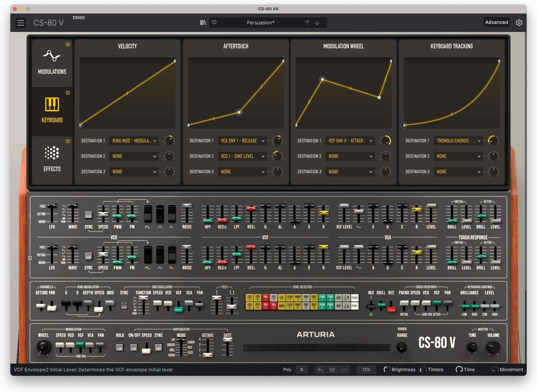Viewport: 537px width, 392px height.
Task: Click the Modulation Wheel knob
Action: [x=44, y=346]
